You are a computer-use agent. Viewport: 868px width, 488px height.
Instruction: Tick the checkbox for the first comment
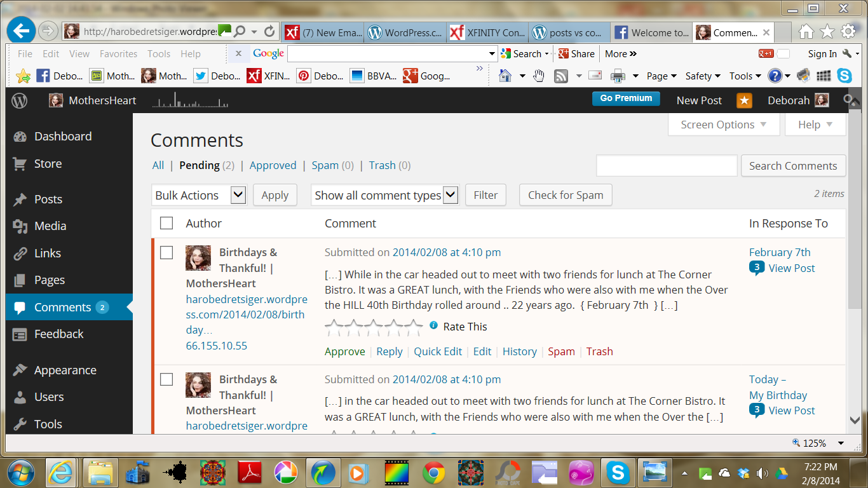[166, 253]
